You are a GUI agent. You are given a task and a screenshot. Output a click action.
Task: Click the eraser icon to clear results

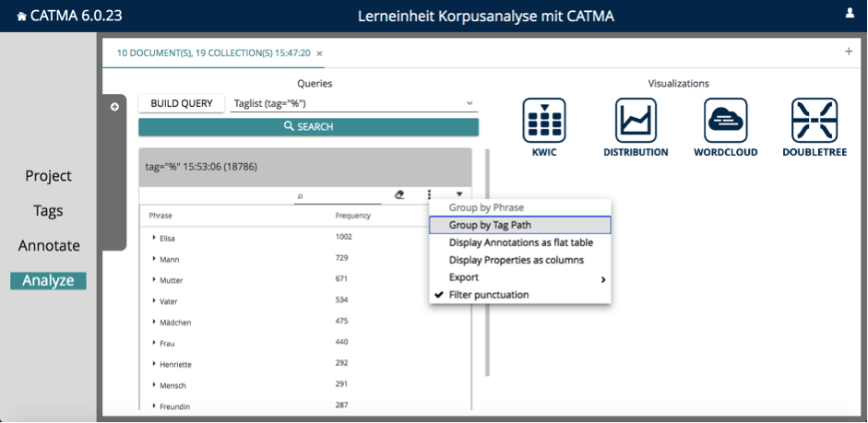[399, 194]
